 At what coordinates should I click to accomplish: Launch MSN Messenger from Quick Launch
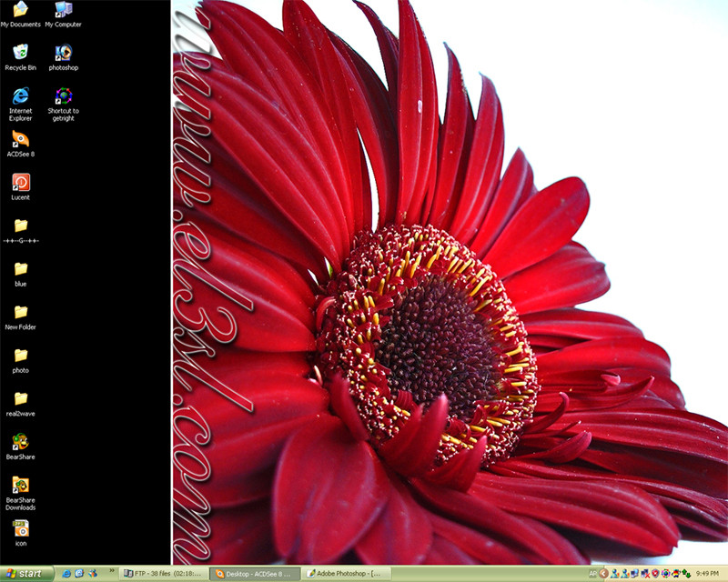pyautogui.click(x=93, y=574)
